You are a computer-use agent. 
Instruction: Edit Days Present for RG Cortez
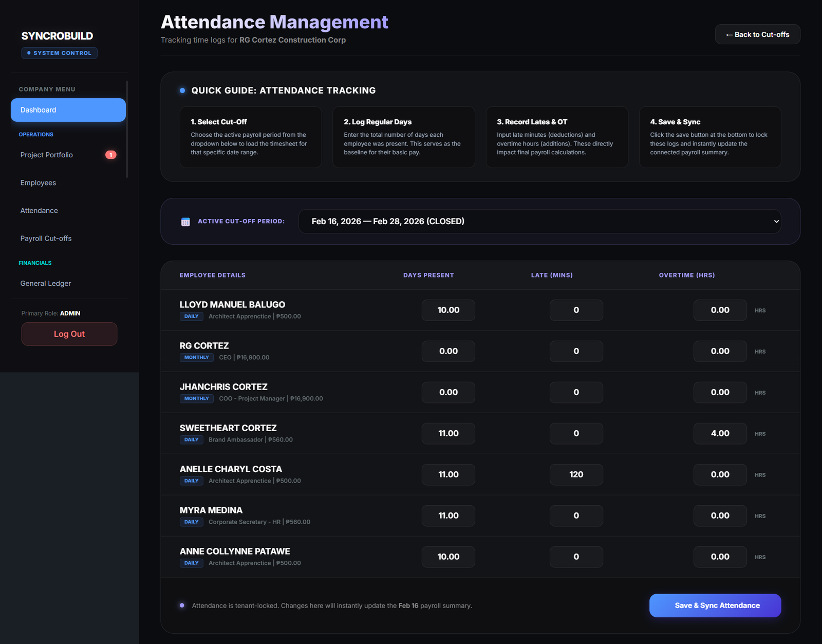click(x=449, y=351)
